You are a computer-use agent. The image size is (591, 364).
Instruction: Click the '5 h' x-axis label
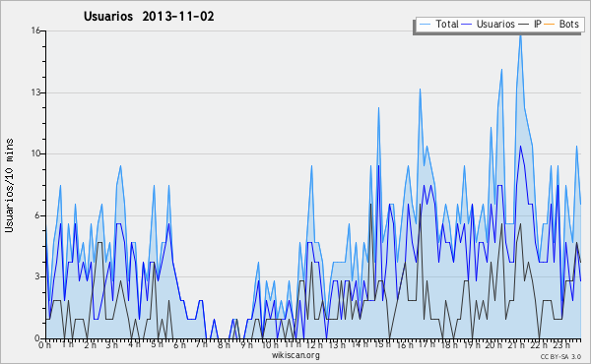157,344
